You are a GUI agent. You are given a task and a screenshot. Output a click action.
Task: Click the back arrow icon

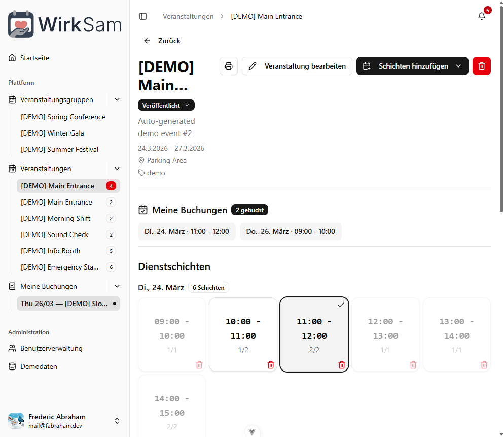point(147,41)
